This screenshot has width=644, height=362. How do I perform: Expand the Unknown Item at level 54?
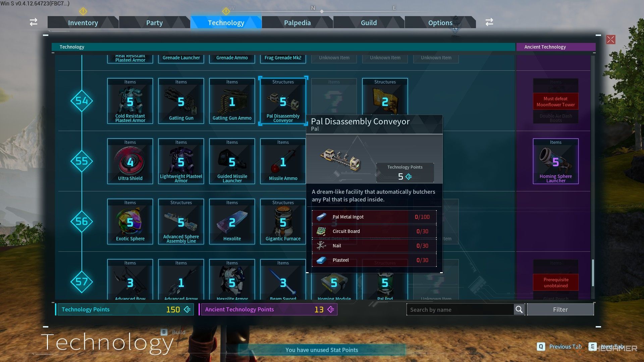tap(333, 101)
